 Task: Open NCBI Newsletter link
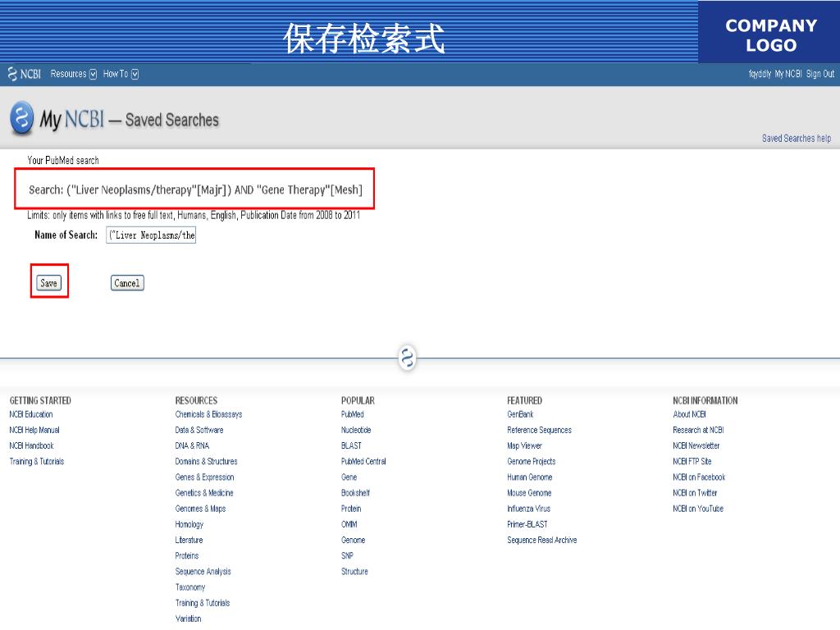[x=696, y=445]
